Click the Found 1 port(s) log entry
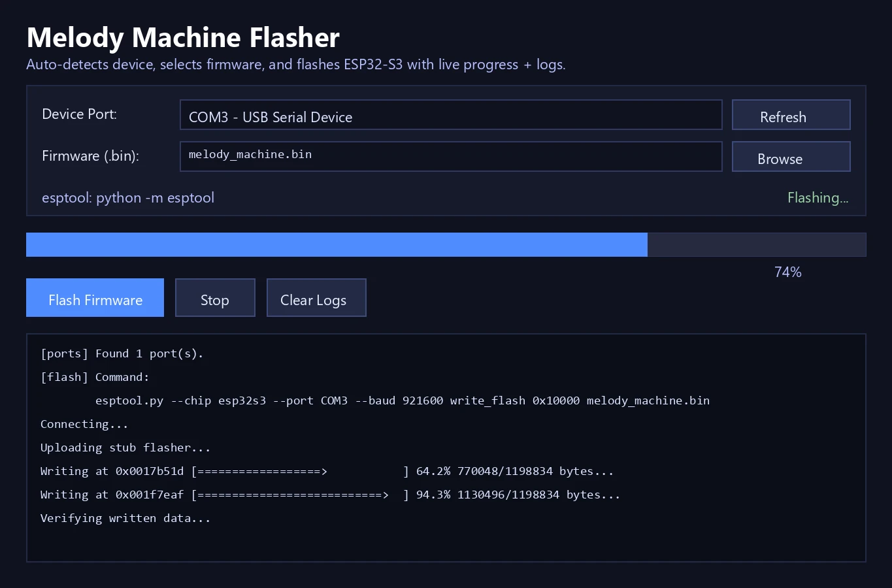 coord(122,353)
